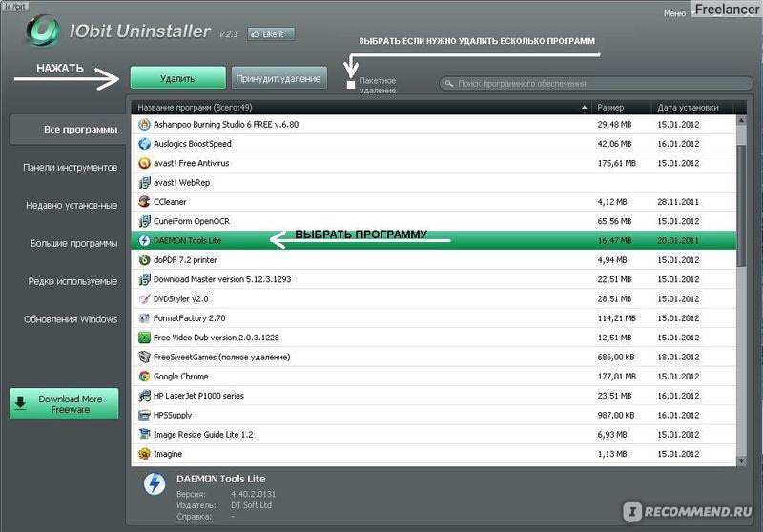Viewport: 763px width, 532px height.
Task: Click the Free Video Dub icon
Action: coord(145,338)
